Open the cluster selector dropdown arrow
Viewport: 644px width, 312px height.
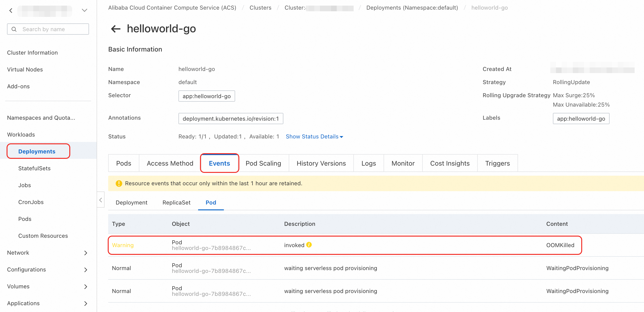(x=85, y=11)
